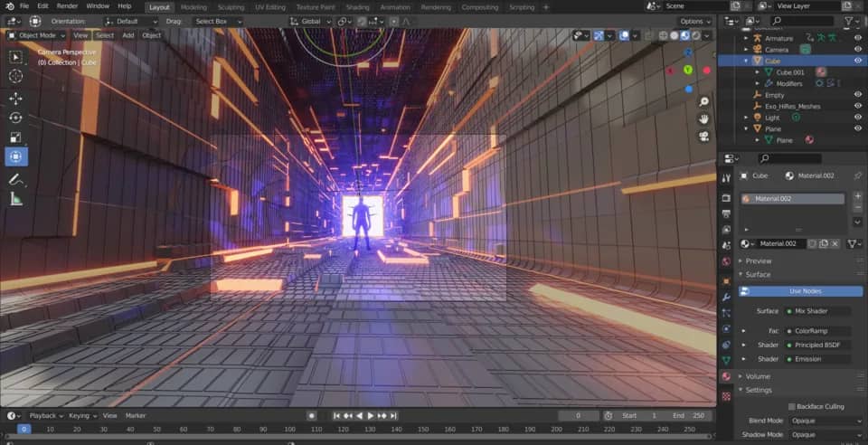Select the Cursor tool
This screenshot has width=868, height=445.
(x=16, y=76)
